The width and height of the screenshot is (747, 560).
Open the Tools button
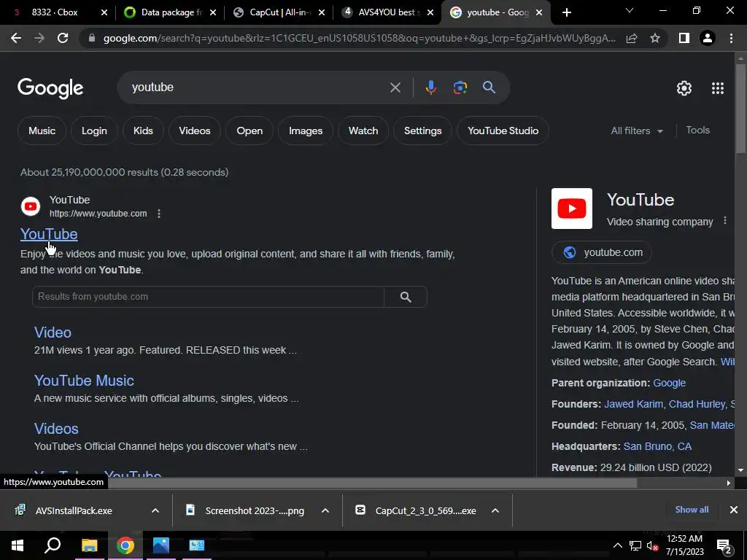point(697,131)
